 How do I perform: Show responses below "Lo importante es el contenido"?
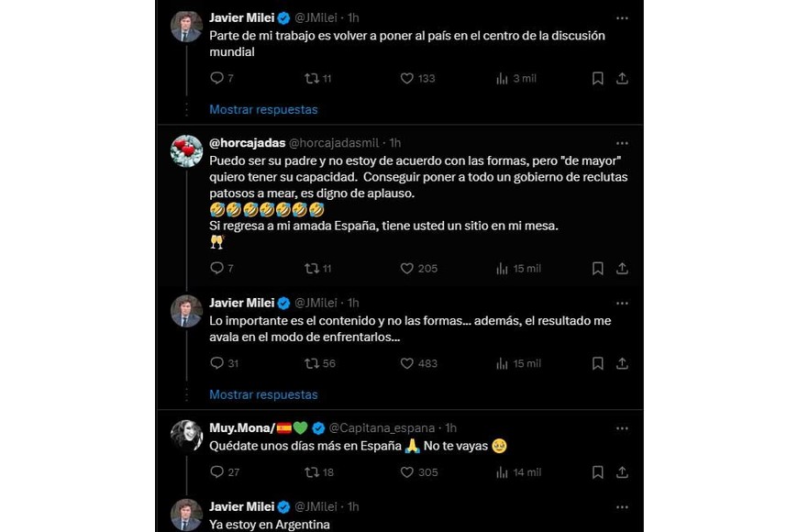(262, 393)
